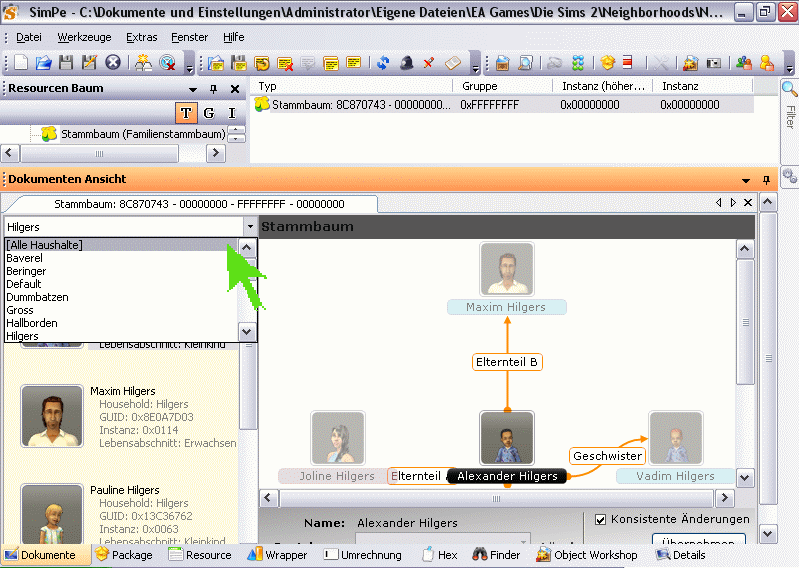Viewport: 799px width, 568px height.
Task: Switch to I instance view toggle
Action: click(232, 113)
